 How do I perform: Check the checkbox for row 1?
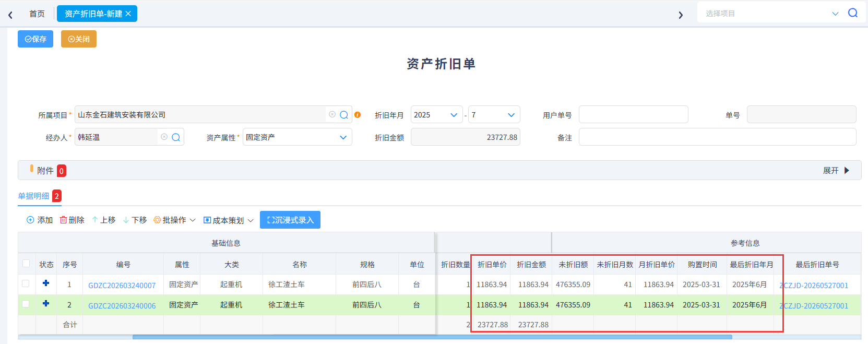[x=26, y=283]
